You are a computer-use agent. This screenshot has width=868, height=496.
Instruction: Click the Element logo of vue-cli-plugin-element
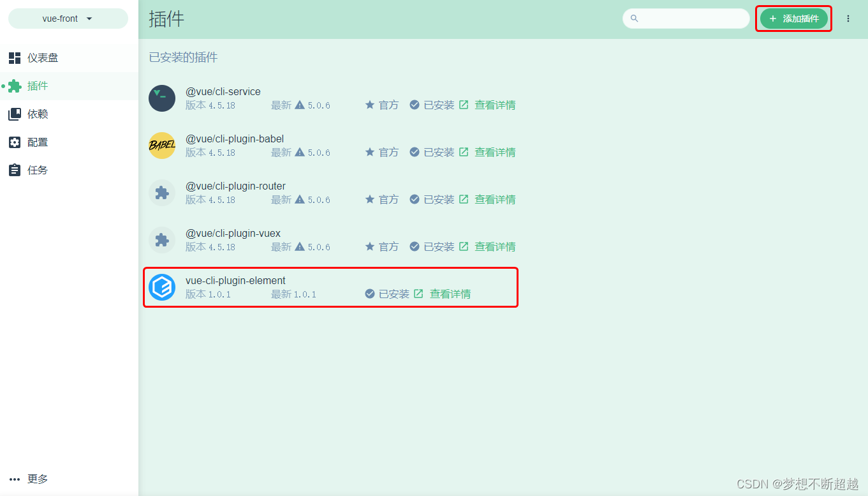pyautogui.click(x=162, y=287)
